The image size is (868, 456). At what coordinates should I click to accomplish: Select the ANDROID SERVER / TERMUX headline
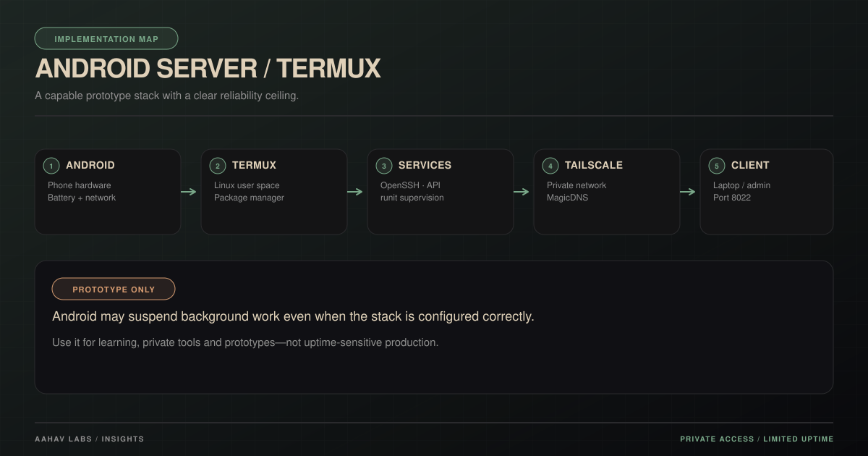point(208,69)
